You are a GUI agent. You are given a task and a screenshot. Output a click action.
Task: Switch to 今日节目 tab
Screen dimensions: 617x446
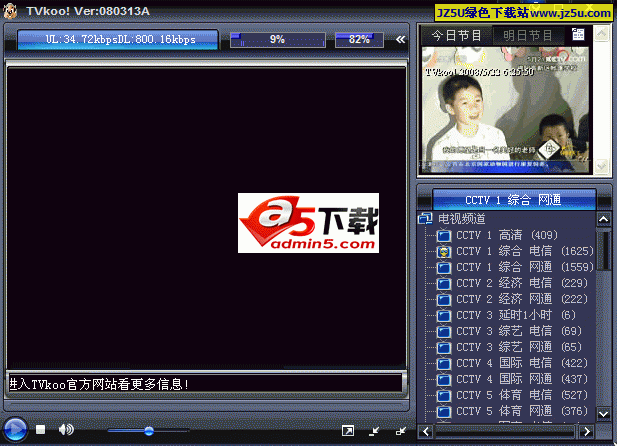(457, 36)
